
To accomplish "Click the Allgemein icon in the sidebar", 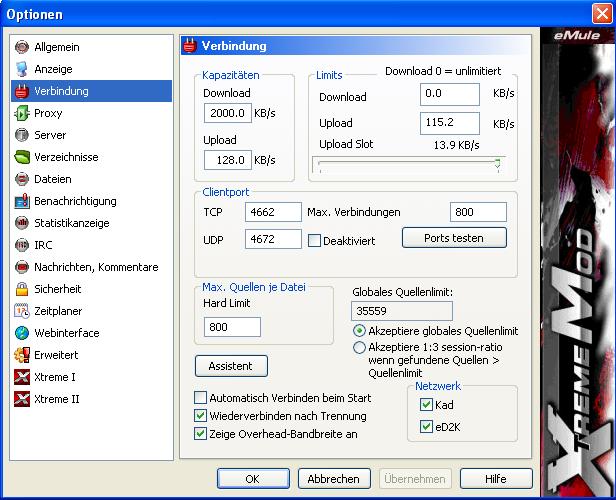I will (x=22, y=47).
